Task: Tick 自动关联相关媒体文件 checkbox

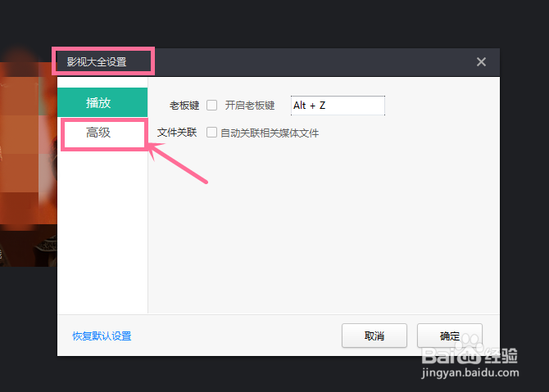Action: point(212,133)
